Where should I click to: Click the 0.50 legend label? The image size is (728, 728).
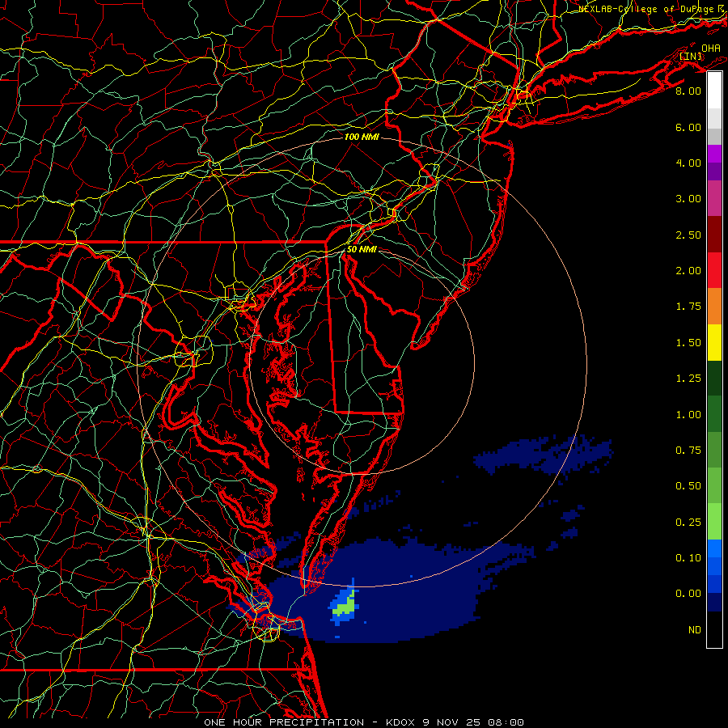click(688, 486)
